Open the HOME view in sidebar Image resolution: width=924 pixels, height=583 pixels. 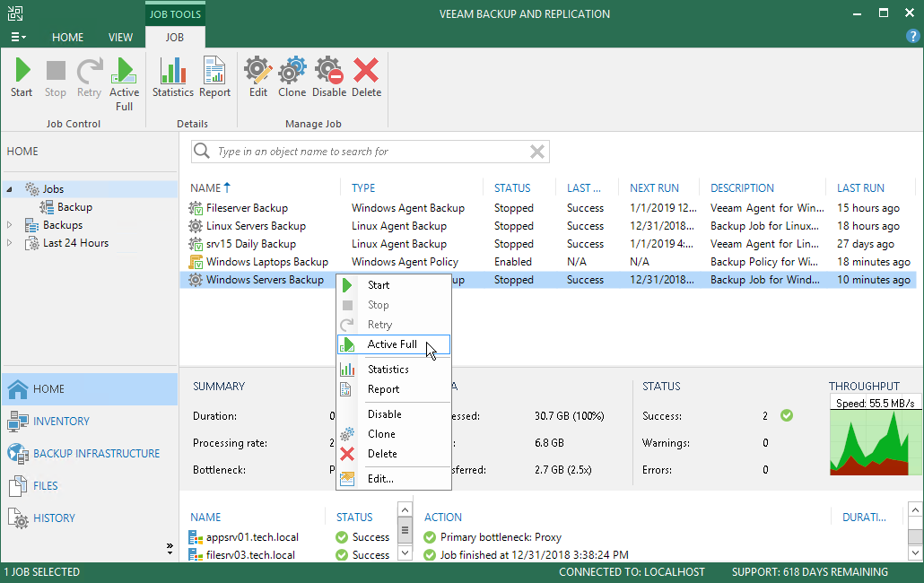point(90,389)
